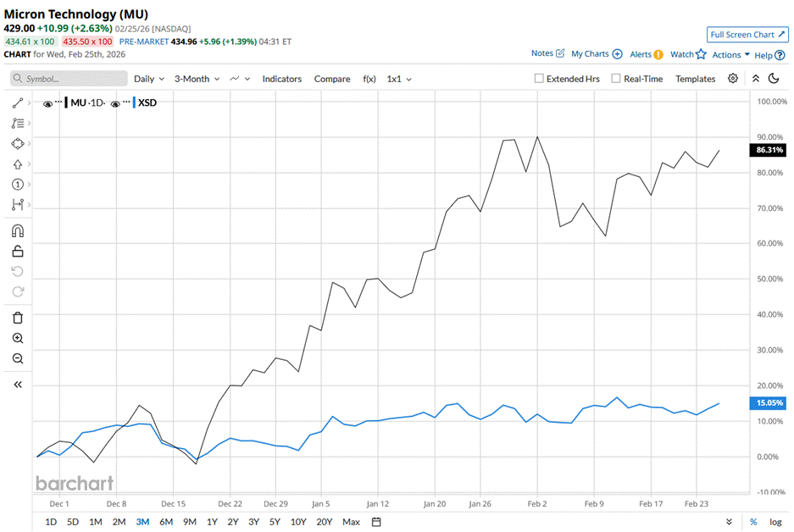Open the Notes editor icon
The image size is (794, 532).
tap(560, 53)
